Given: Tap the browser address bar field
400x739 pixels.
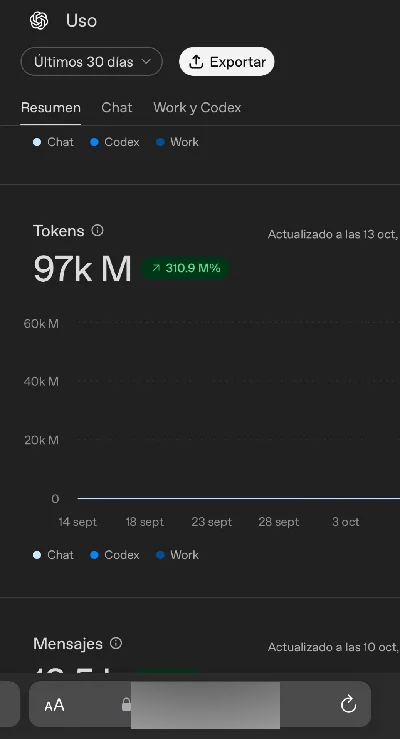Looking at the screenshot, I should 200,704.
